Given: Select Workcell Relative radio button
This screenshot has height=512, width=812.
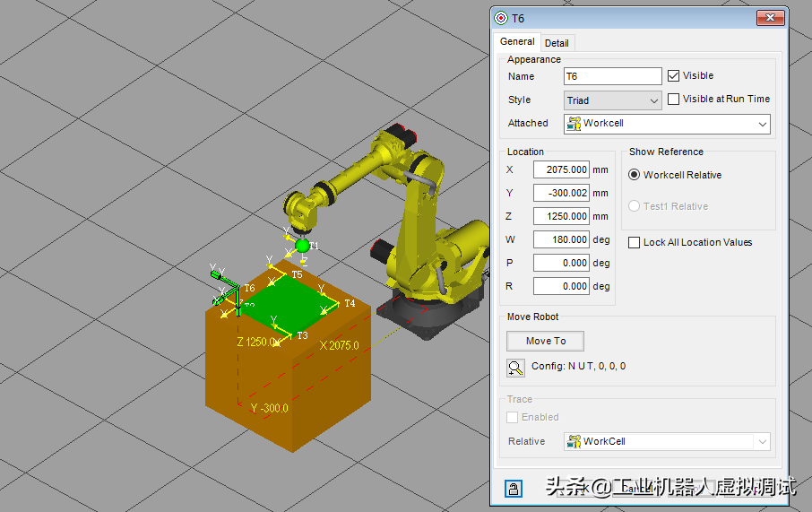Looking at the screenshot, I should click(x=635, y=175).
